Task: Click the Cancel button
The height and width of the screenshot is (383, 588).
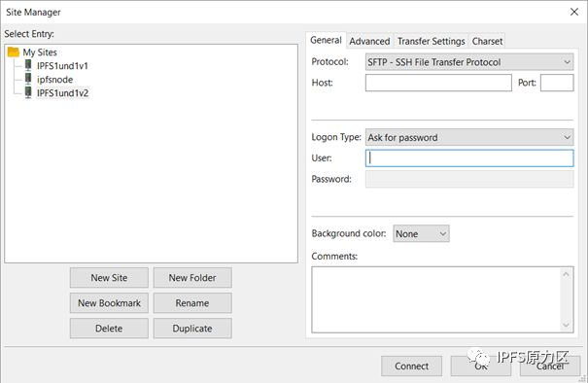Action: [x=550, y=366]
